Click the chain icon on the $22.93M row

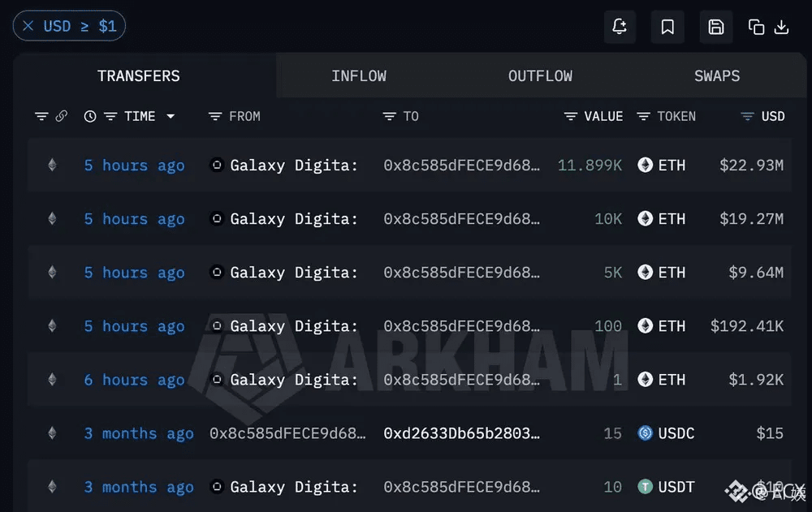click(52, 166)
